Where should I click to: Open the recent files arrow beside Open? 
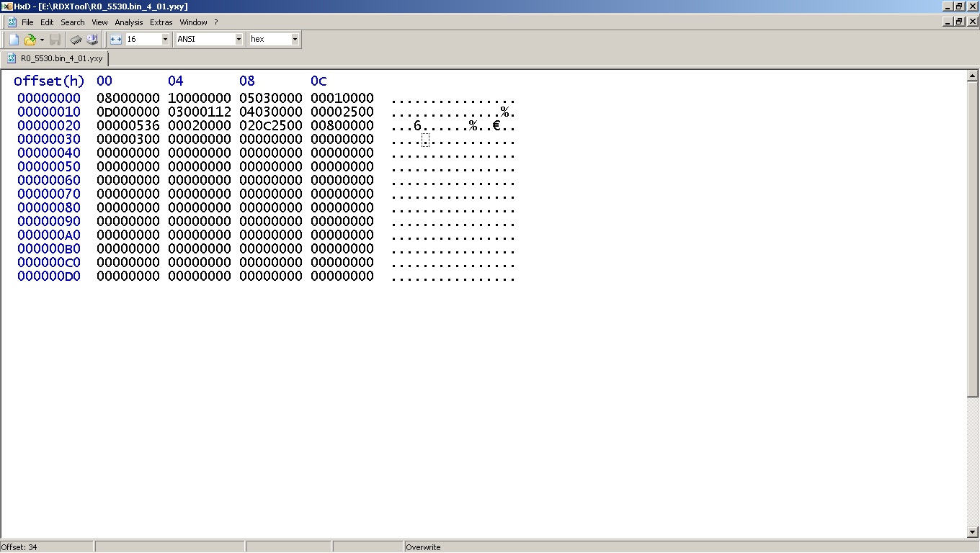click(x=42, y=40)
